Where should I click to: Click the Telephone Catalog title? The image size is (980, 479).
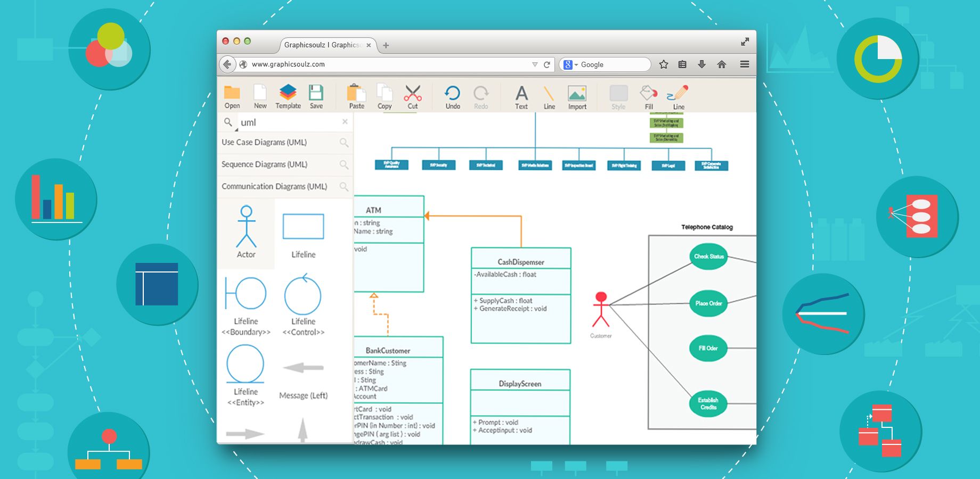coord(707,227)
